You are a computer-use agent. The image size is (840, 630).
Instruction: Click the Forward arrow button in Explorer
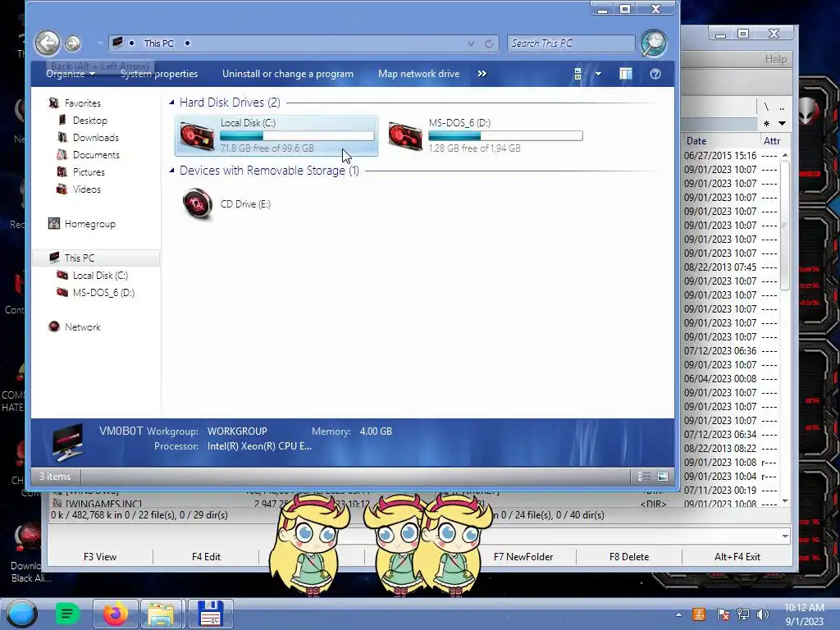click(x=73, y=43)
